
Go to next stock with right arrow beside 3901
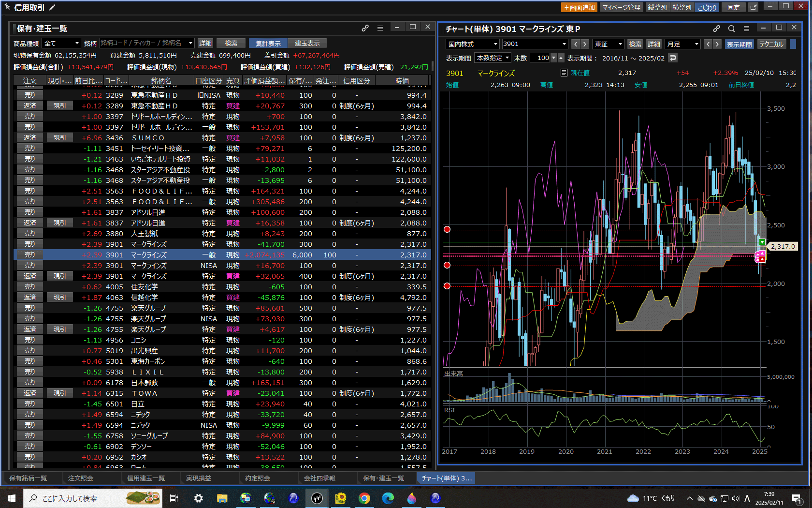point(585,44)
